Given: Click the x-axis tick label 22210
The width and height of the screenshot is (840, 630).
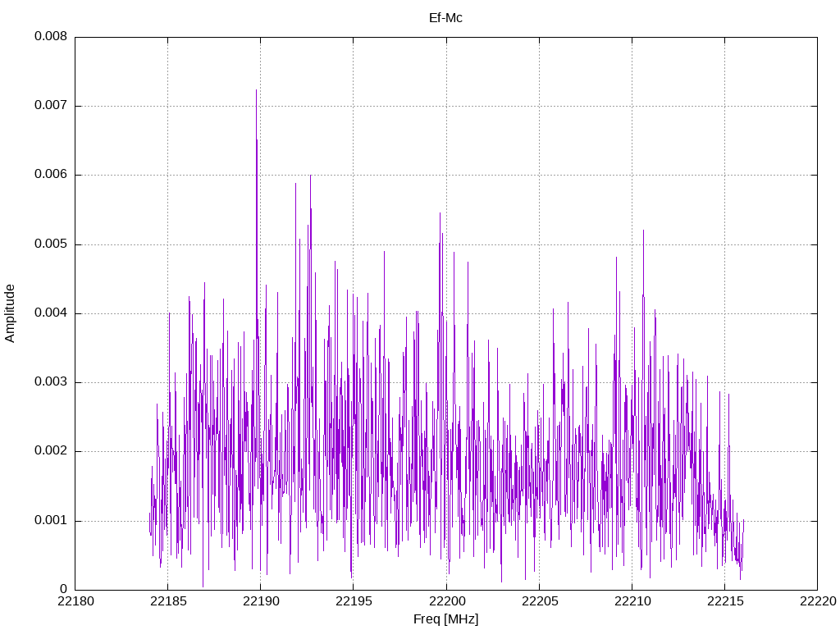Looking at the screenshot, I should (632, 601).
